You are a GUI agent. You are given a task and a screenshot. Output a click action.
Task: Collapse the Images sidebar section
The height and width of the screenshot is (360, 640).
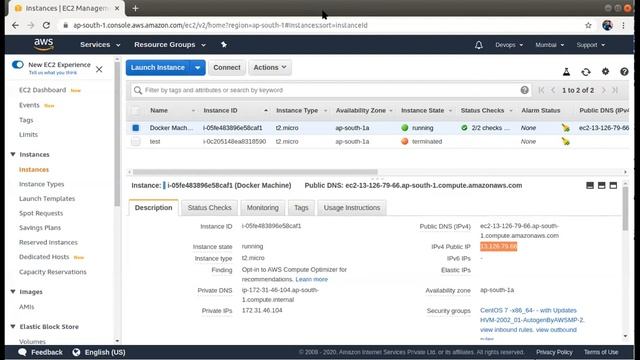(13, 291)
